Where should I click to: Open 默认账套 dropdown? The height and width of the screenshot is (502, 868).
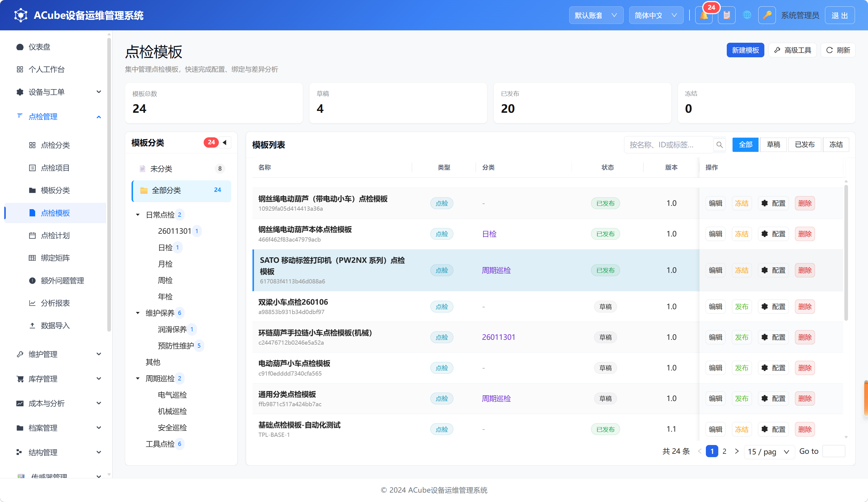click(596, 15)
